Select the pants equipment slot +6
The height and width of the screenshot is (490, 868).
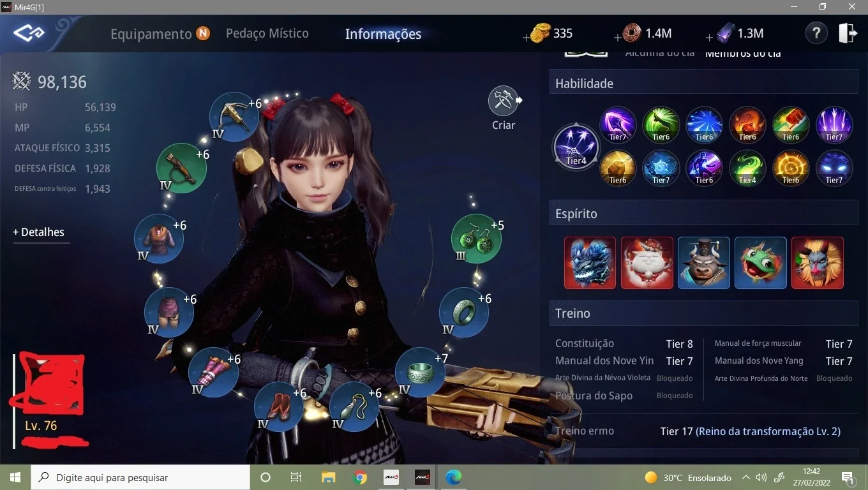(169, 312)
